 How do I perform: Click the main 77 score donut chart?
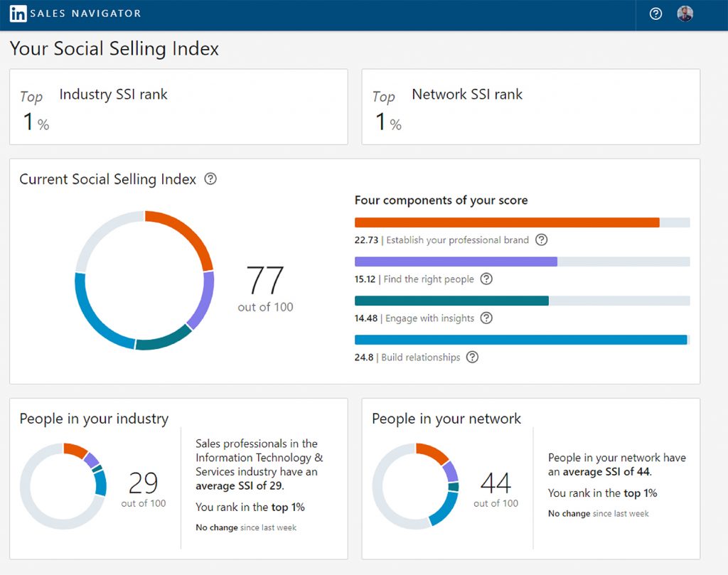pos(144,280)
